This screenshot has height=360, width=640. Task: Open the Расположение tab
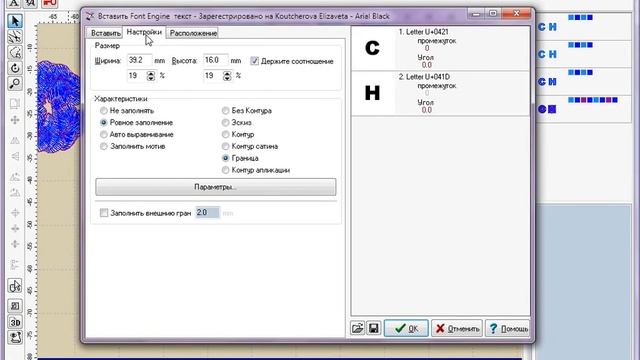click(193, 33)
